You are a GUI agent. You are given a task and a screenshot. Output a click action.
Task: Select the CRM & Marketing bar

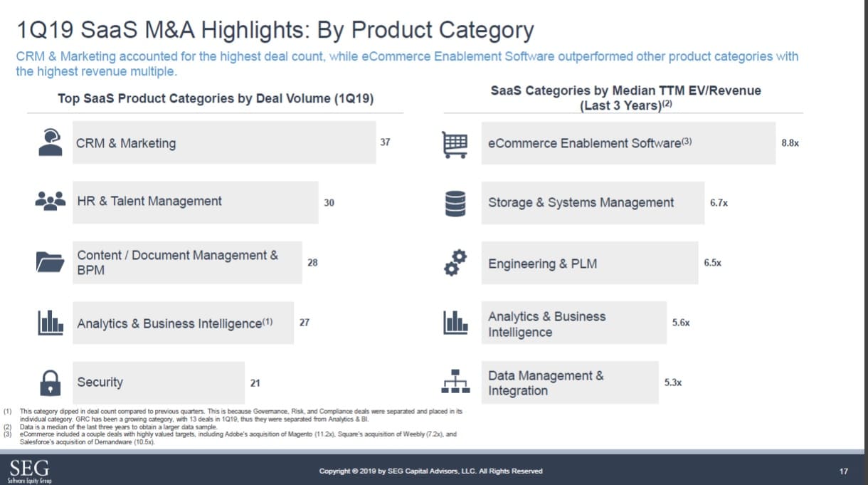coord(224,143)
